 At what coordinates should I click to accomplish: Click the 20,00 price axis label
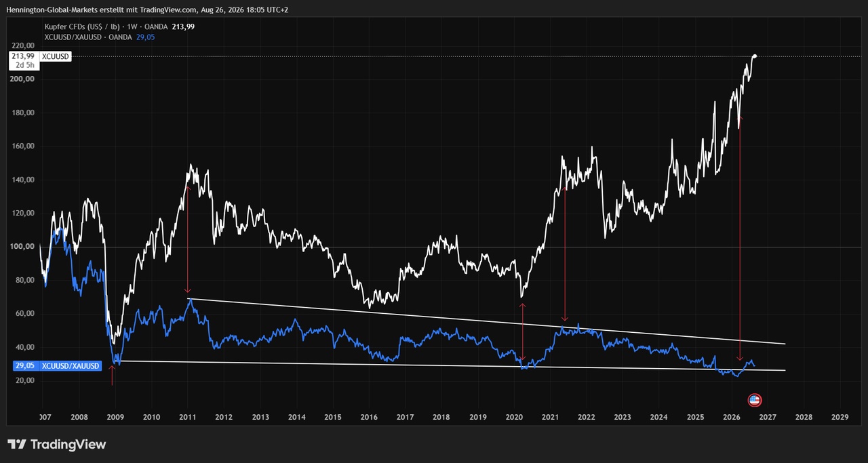pos(25,381)
